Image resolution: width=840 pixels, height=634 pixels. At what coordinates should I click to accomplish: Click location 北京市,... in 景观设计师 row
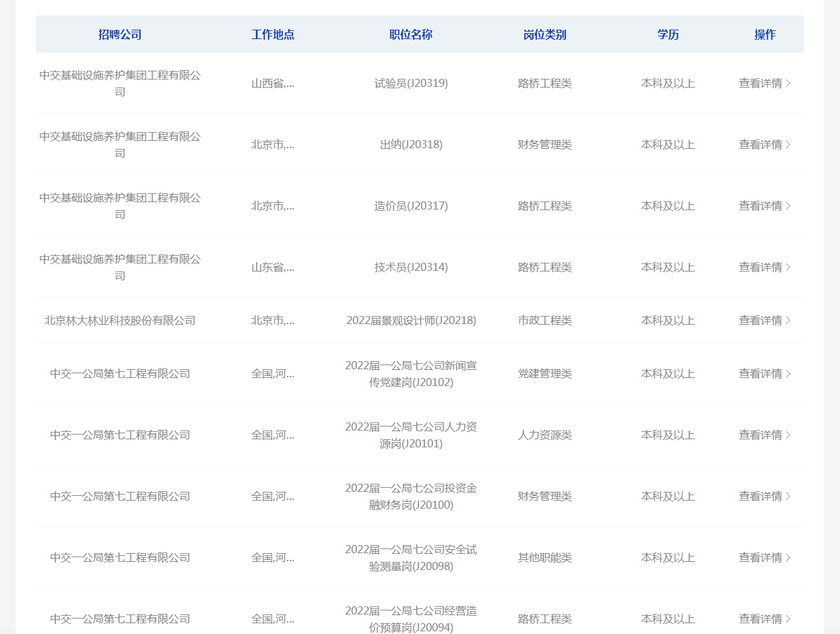click(273, 321)
